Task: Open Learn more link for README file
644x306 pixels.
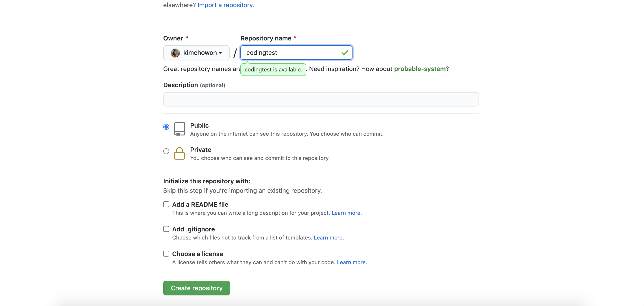Action: pyautogui.click(x=346, y=213)
